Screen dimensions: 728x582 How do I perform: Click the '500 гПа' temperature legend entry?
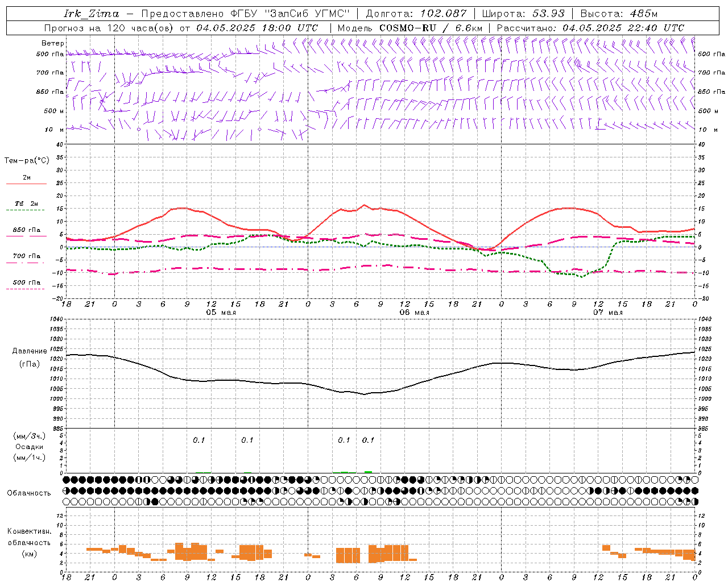(27, 282)
